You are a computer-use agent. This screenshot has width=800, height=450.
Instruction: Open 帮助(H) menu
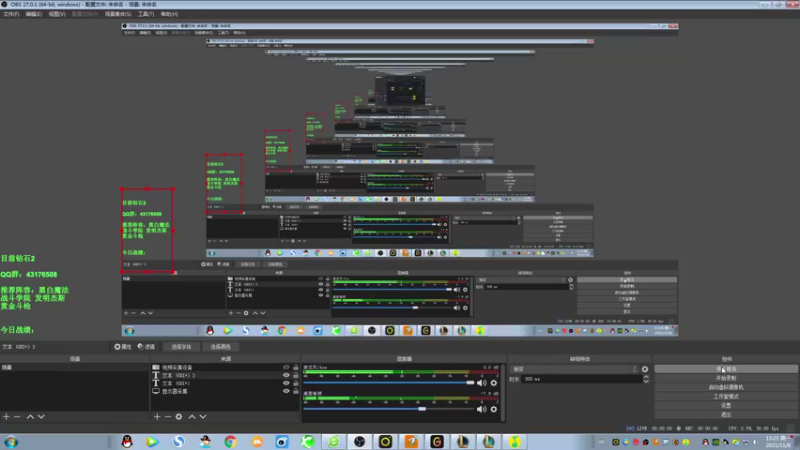(169, 14)
